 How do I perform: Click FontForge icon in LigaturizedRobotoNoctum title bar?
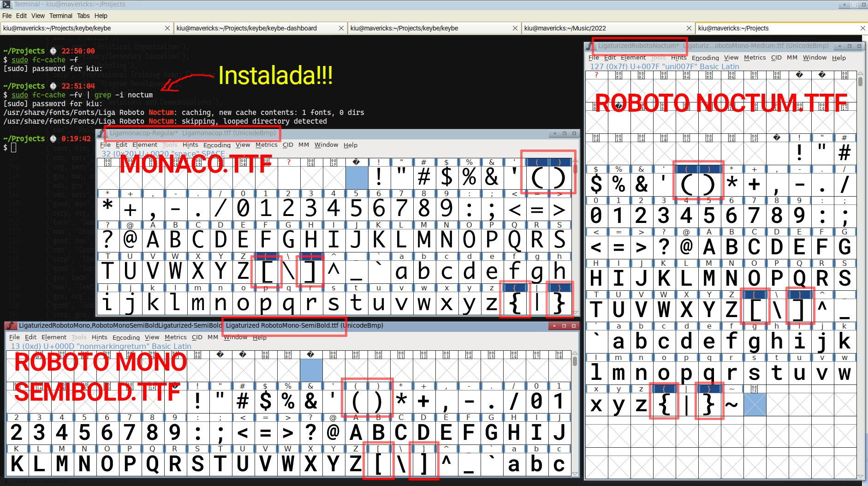pyautogui.click(x=589, y=46)
